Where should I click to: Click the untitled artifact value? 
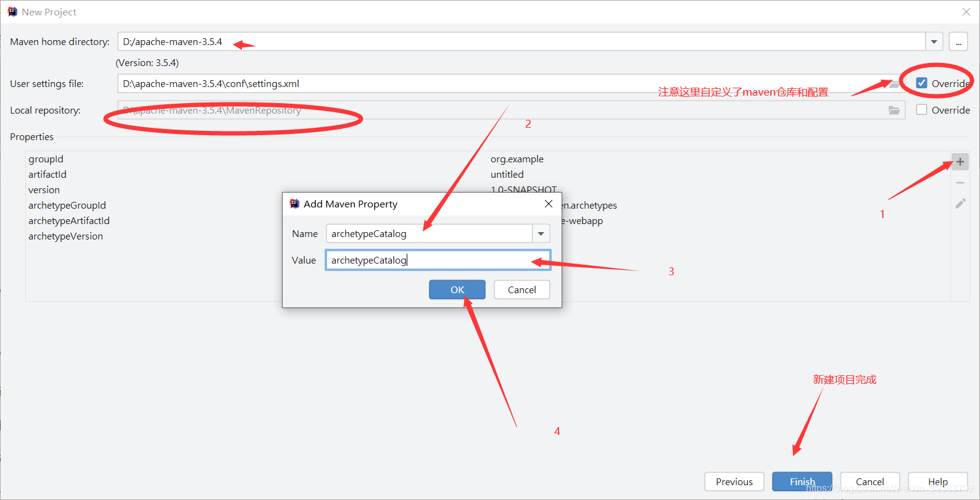click(x=507, y=175)
